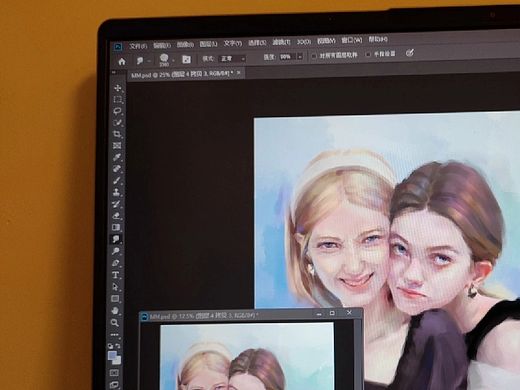
Task: Select the Pen tool
Action: click(116, 263)
